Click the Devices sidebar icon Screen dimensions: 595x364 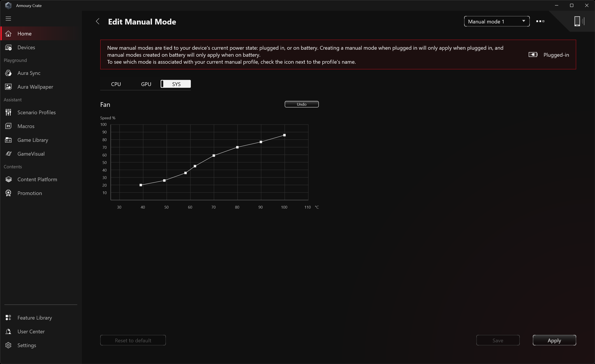(x=9, y=47)
